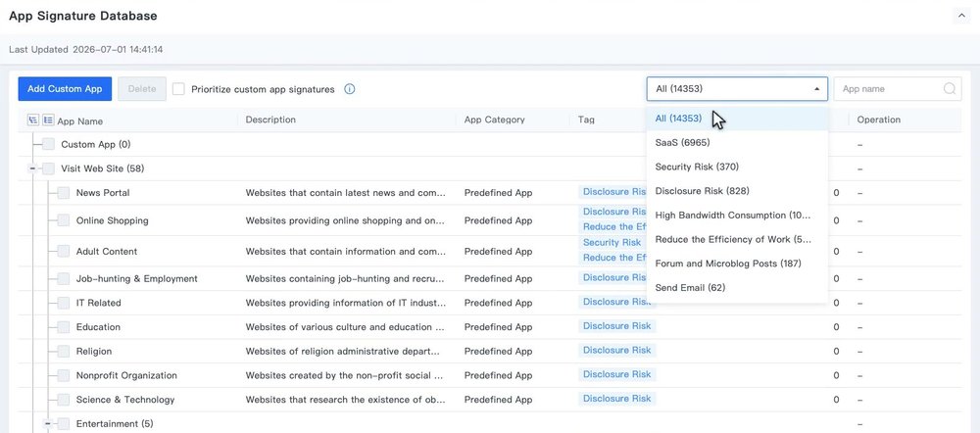
Task: Click the disabled Delete button
Action: pos(142,89)
